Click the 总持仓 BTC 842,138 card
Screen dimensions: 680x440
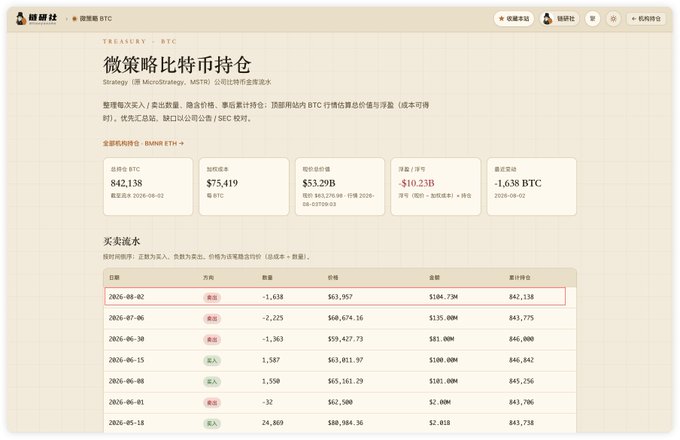tap(148, 186)
